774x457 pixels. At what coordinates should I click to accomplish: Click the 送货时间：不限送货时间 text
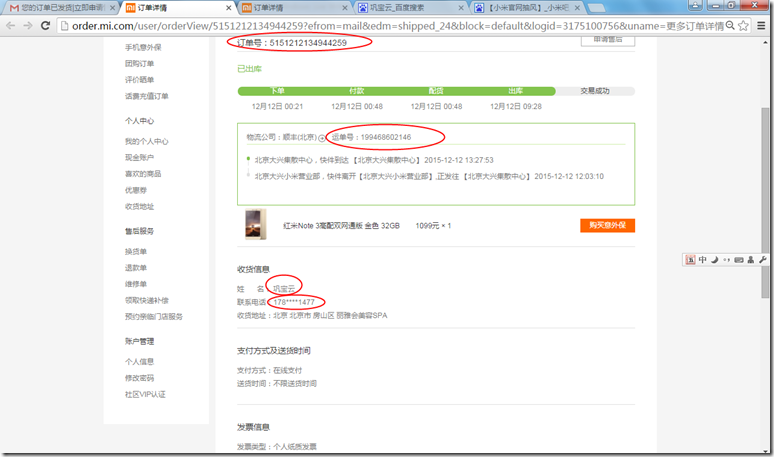[x=277, y=383]
